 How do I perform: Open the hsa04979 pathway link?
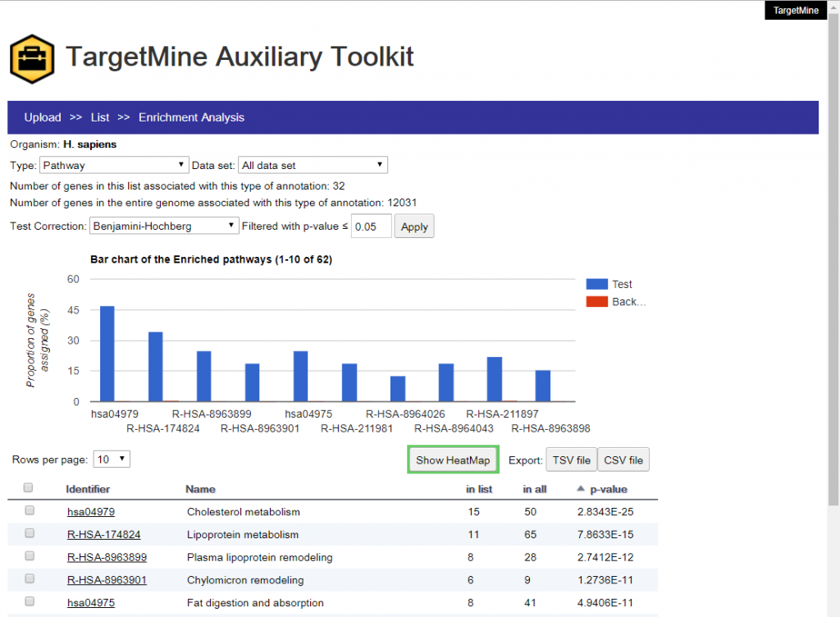click(90, 510)
